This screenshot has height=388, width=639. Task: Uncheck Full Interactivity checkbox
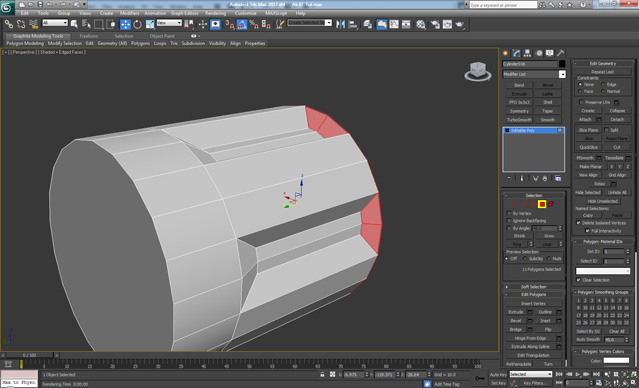pyautogui.click(x=587, y=231)
